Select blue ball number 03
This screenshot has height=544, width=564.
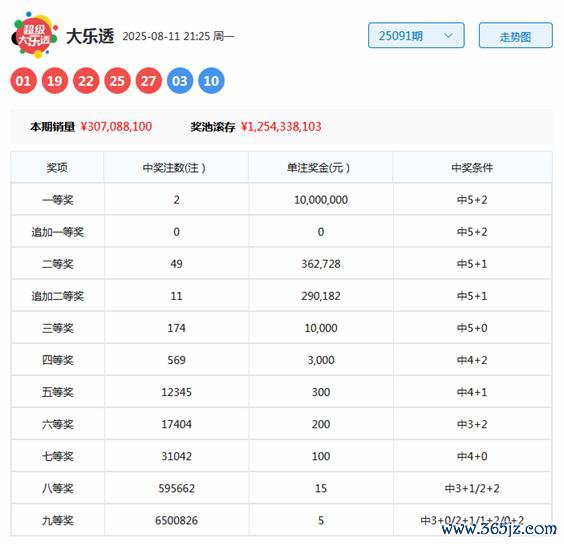180,81
